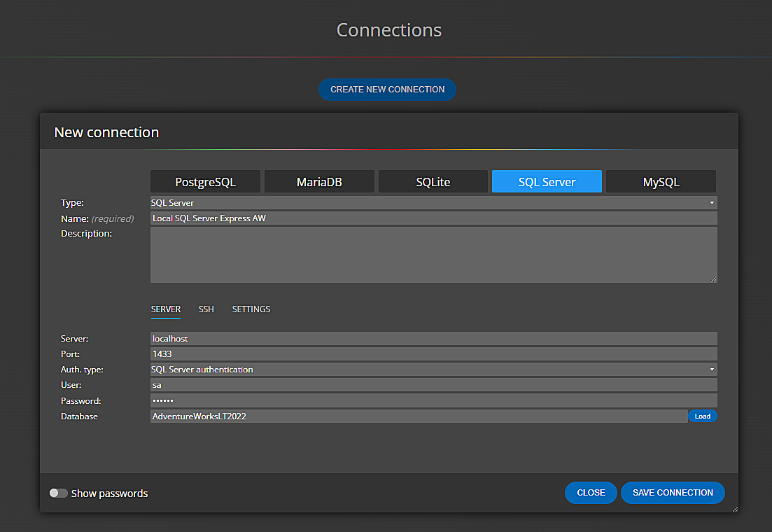Click the Load button beside the Database field
This screenshot has width=772, height=532.
pos(703,416)
